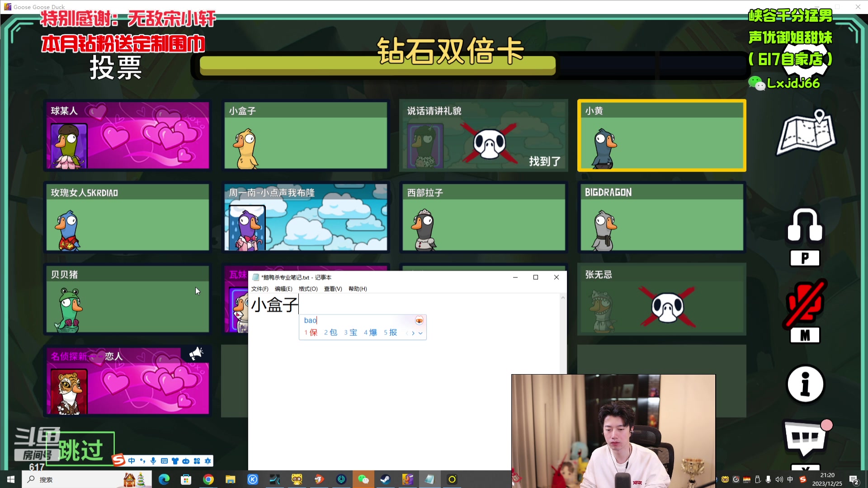The image size is (868, 488).
Task: Click the Sogou S logo on IME toolbar
Action: [x=118, y=460]
